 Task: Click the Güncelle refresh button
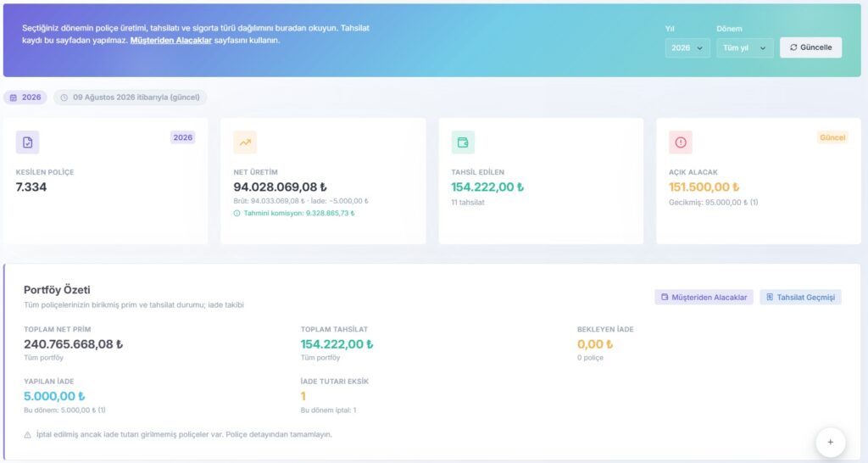tap(811, 47)
